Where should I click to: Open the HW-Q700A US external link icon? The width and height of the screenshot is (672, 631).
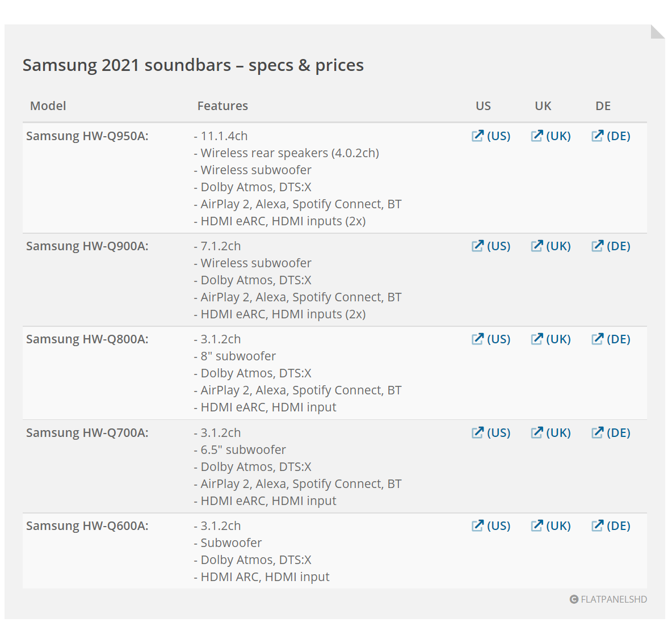point(477,432)
